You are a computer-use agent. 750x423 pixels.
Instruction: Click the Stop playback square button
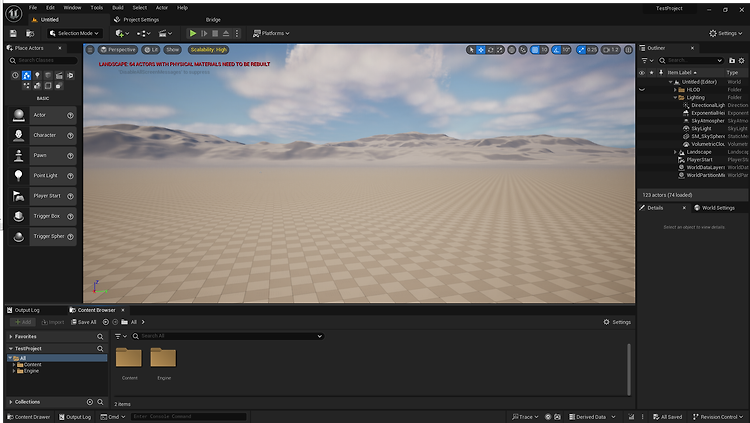click(215, 33)
